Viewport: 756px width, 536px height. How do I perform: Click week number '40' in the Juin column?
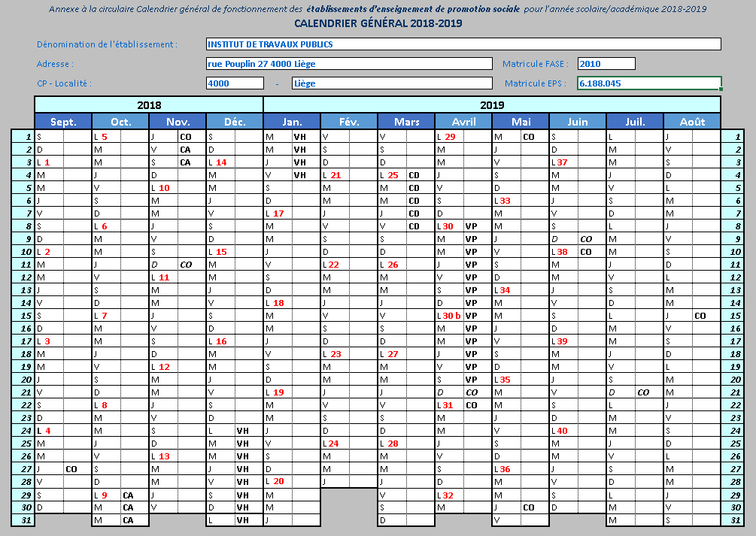(x=563, y=431)
